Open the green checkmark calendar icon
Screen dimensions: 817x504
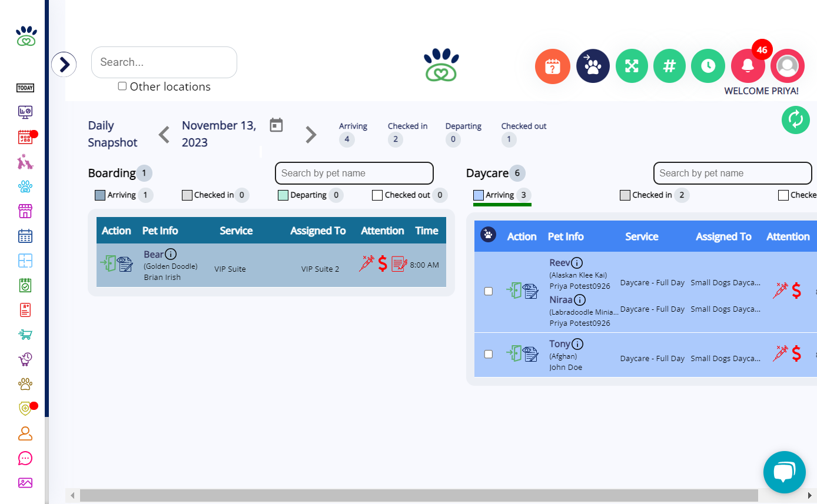pyautogui.click(x=25, y=285)
